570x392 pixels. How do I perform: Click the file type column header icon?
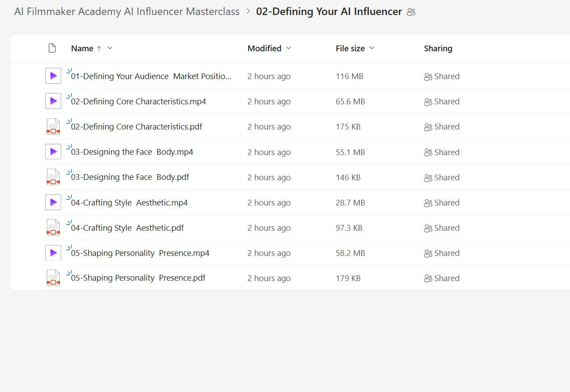point(52,48)
